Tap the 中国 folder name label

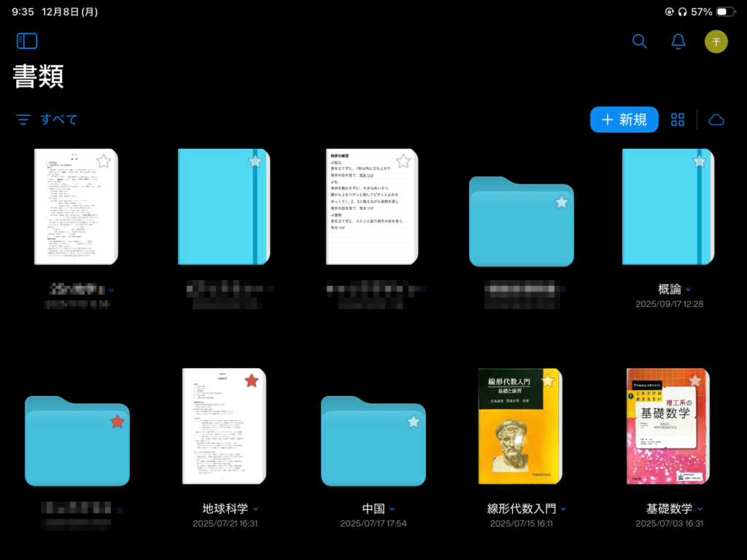pyautogui.click(x=373, y=508)
